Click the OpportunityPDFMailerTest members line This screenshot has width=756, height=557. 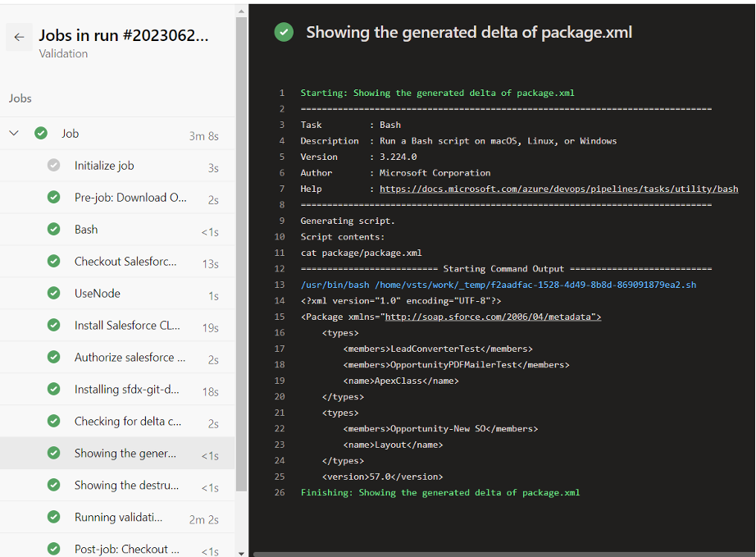tap(456, 364)
